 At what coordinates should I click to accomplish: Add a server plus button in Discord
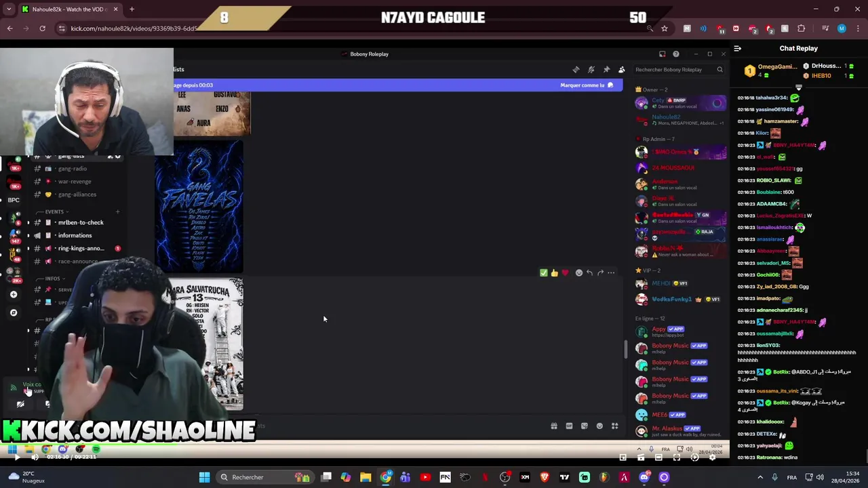14,294
